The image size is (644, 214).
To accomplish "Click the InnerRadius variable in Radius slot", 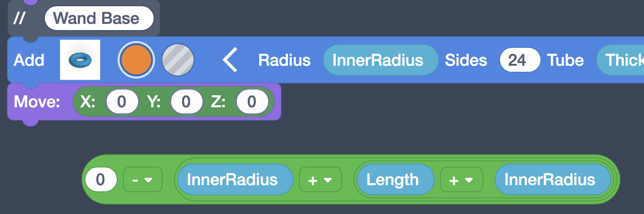I will 378,60.
